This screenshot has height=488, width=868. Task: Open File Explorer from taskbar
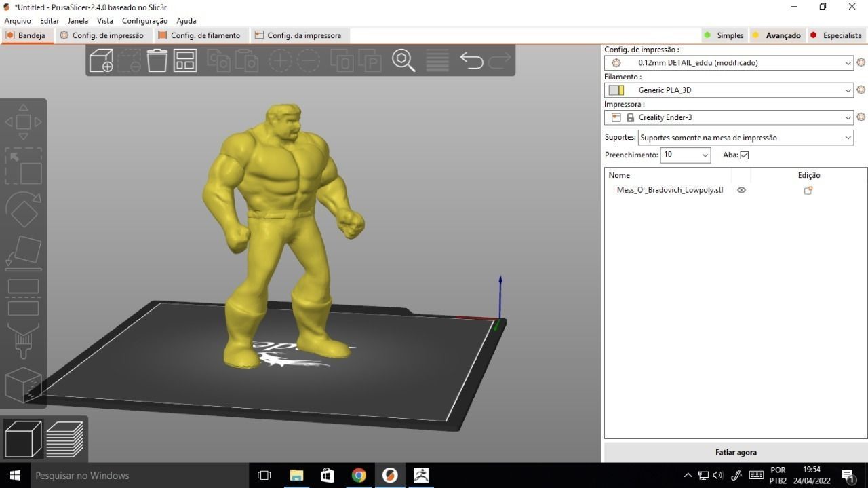[x=296, y=475]
